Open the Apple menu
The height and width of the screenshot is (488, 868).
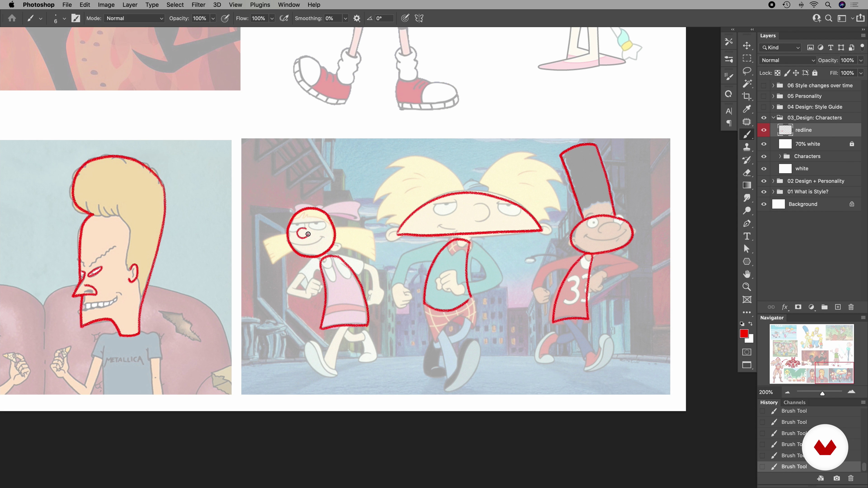coord(12,5)
